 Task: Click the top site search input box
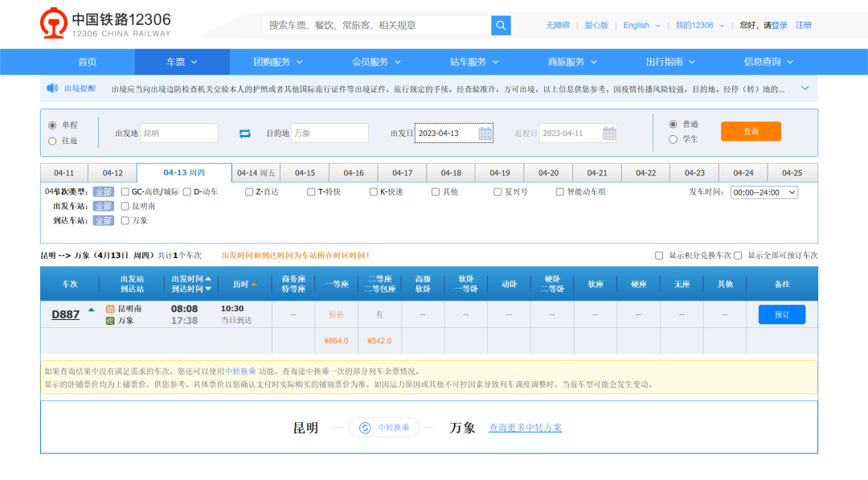pos(376,26)
